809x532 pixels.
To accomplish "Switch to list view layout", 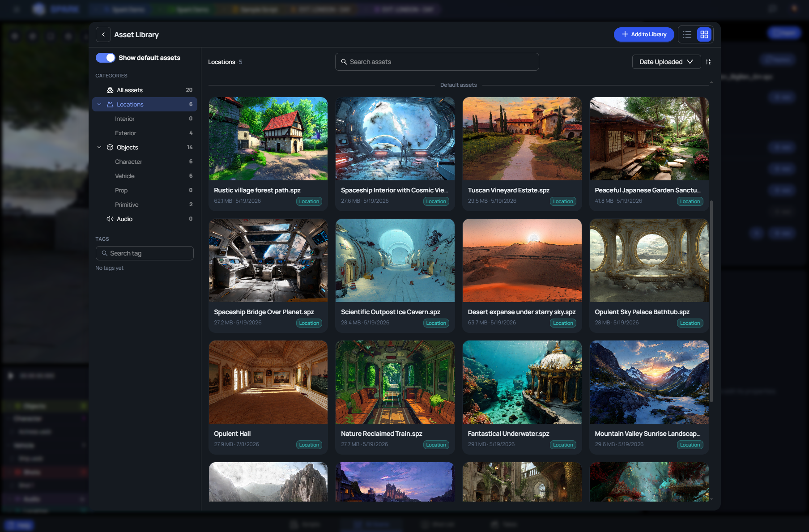I will click(x=687, y=34).
